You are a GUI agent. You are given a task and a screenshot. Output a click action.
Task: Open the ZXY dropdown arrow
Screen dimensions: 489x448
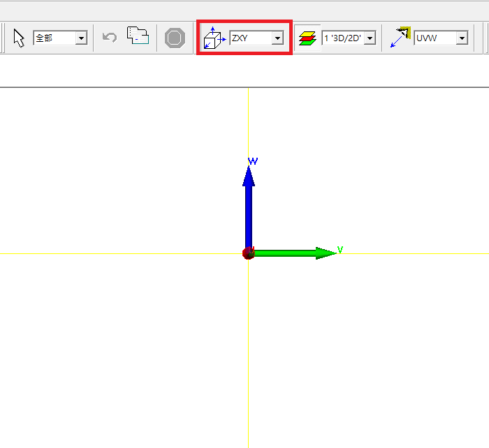(277, 38)
